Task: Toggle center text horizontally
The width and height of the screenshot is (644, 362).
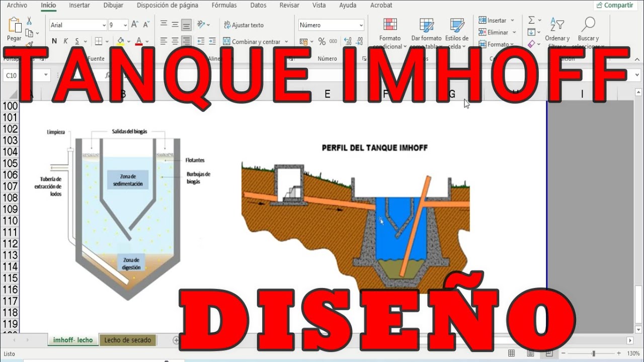Action: [175, 41]
